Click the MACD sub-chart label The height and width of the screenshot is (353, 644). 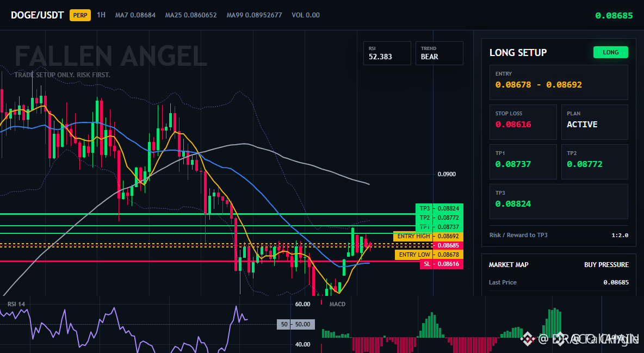[337, 304]
